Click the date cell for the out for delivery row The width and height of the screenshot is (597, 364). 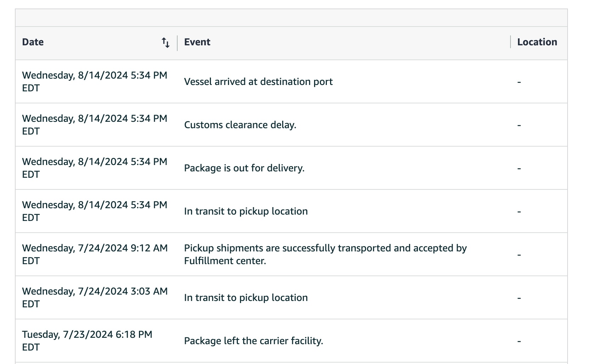[x=95, y=168]
